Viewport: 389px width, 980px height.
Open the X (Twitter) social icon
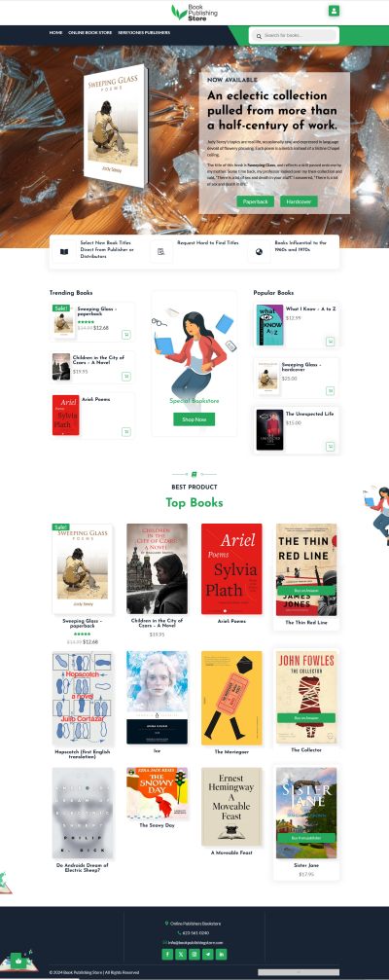click(x=181, y=955)
